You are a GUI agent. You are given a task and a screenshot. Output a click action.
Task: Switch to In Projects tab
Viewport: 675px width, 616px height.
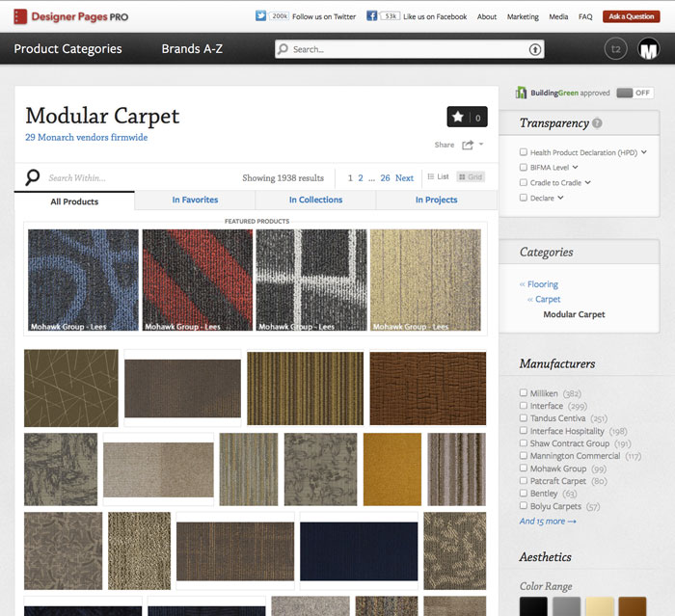point(436,200)
